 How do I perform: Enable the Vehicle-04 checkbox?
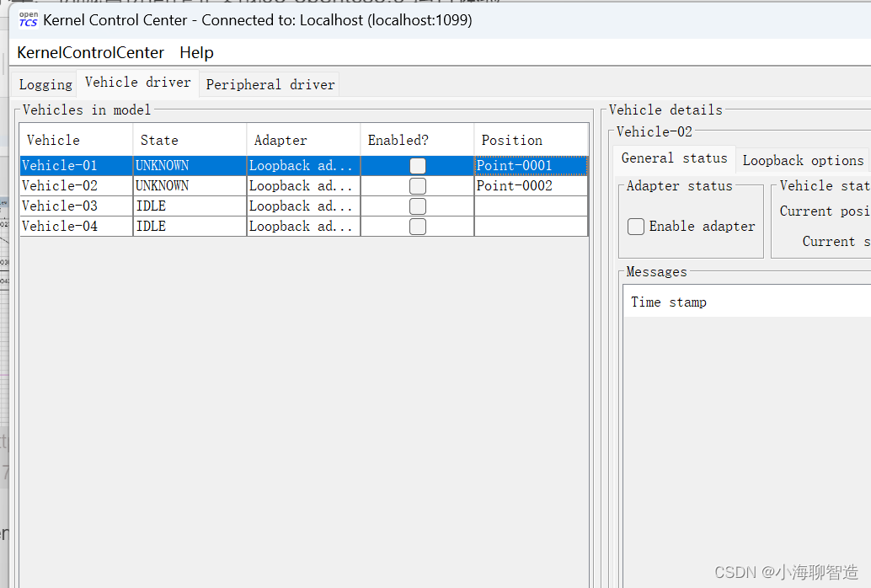click(418, 227)
